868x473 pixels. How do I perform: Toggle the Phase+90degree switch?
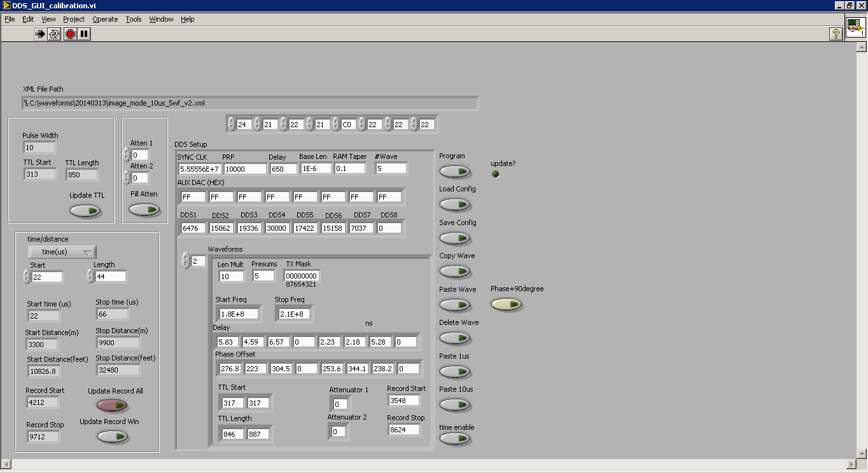(507, 305)
